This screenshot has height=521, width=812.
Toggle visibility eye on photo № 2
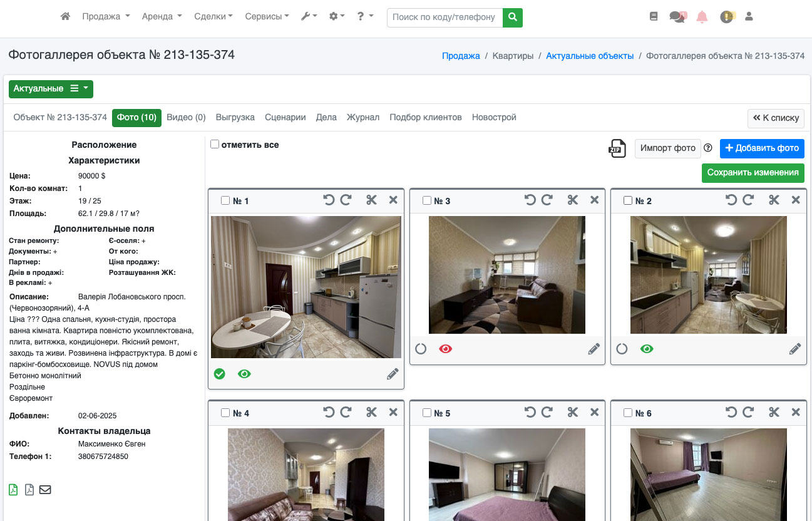(x=647, y=349)
